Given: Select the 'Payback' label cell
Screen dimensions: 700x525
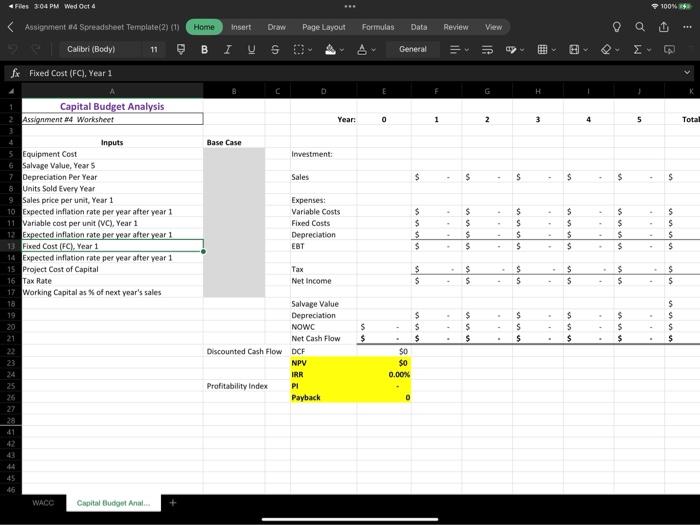Looking at the screenshot, I should tap(323, 397).
